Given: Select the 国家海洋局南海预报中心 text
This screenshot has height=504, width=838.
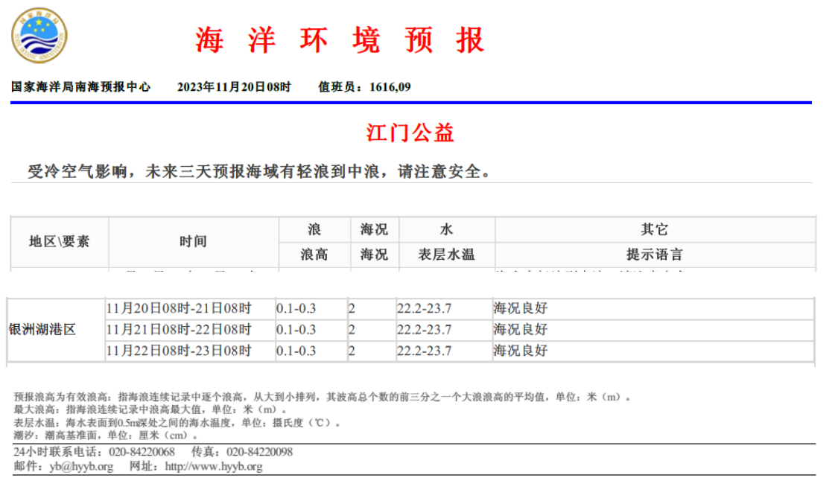Looking at the screenshot, I should (80, 87).
